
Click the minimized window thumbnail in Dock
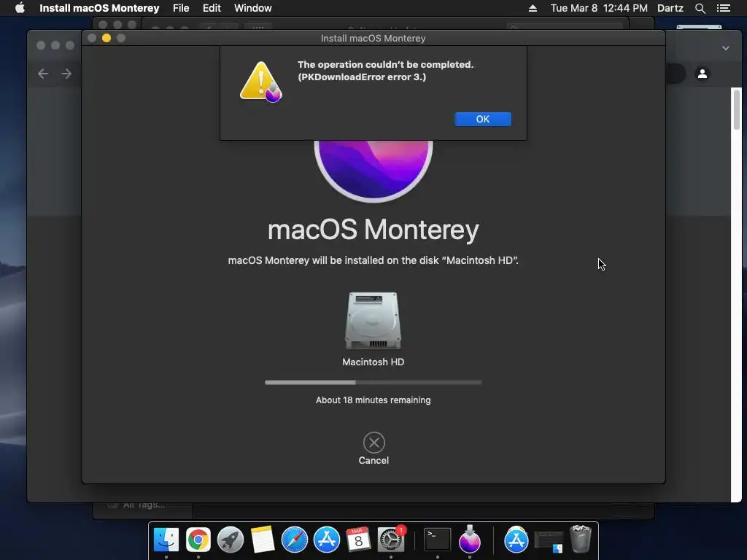point(549,542)
